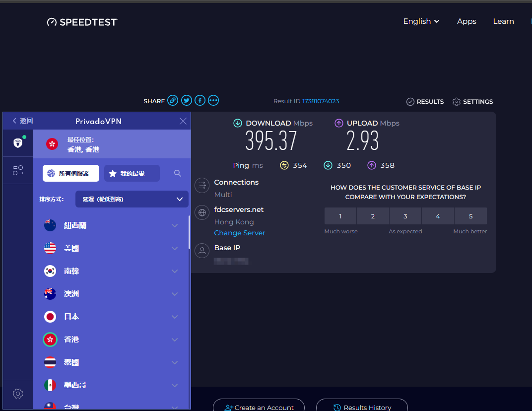532x411 pixels.
Task: Rate customer service 1
Action: coord(340,216)
